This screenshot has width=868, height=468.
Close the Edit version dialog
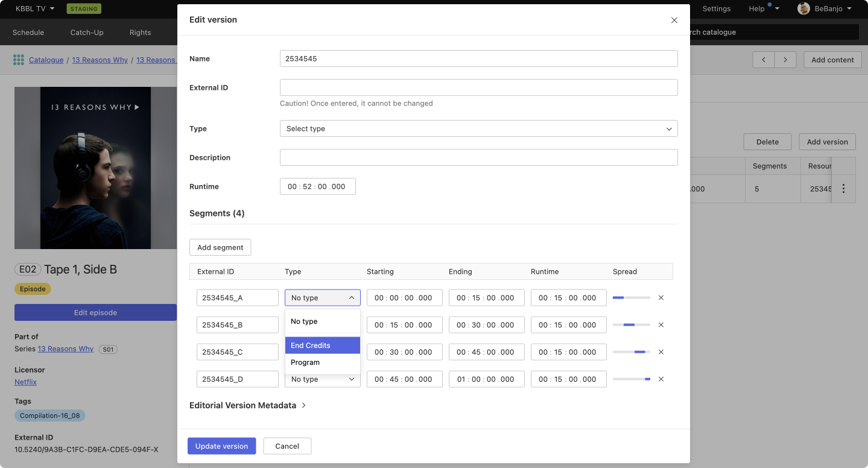674,20
